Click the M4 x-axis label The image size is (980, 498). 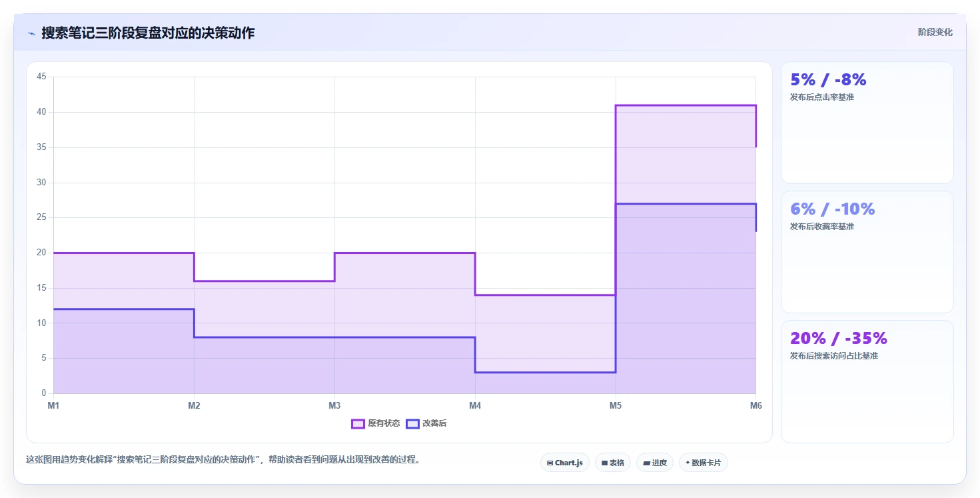tap(475, 405)
